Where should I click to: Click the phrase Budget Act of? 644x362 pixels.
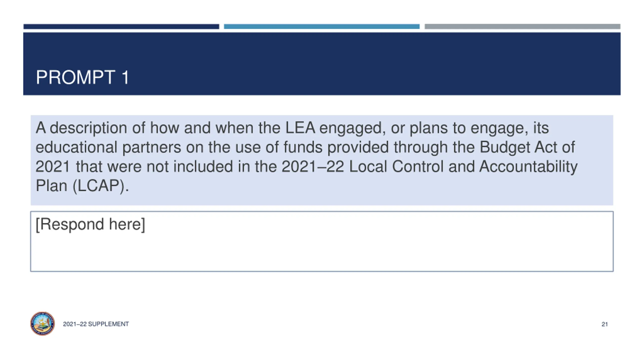tap(527, 147)
